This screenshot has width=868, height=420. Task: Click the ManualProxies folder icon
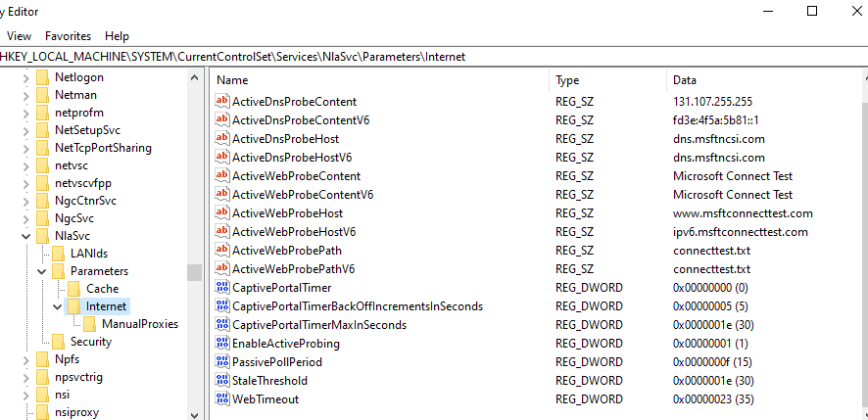click(x=89, y=324)
